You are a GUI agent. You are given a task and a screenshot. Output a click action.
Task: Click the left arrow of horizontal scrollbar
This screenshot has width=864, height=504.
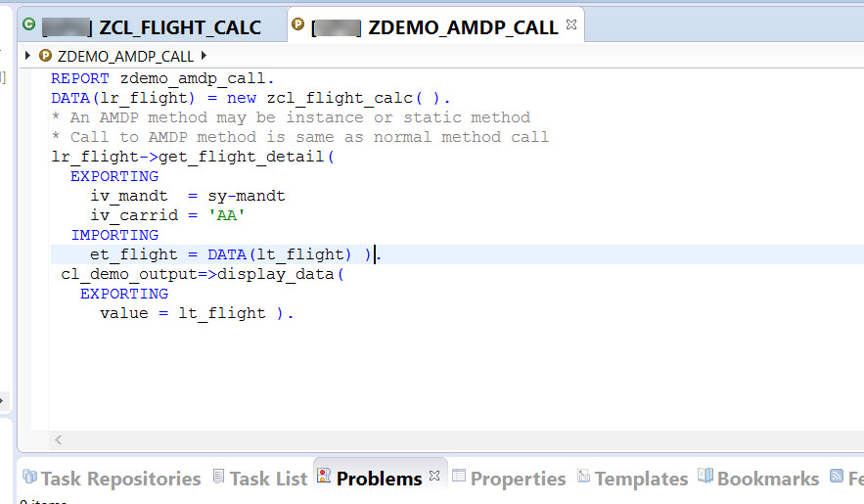[58, 440]
